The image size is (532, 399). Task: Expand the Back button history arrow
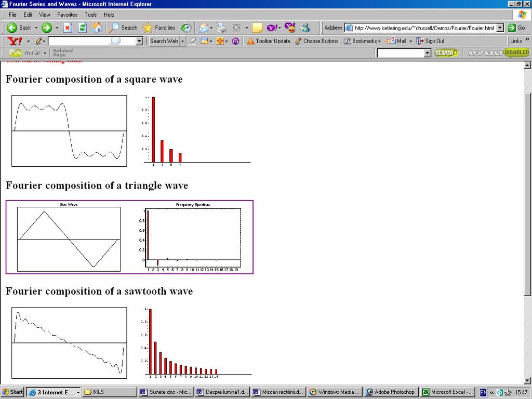pyautogui.click(x=36, y=28)
